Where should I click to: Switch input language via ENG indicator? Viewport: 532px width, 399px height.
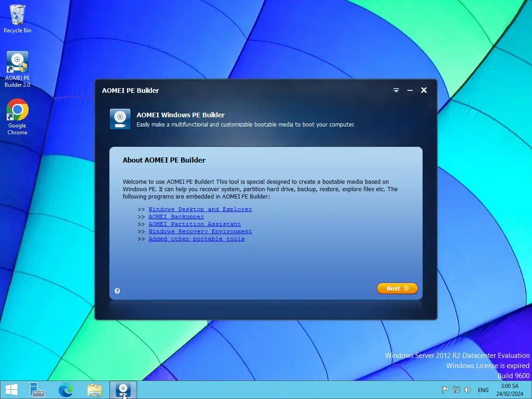pos(483,390)
